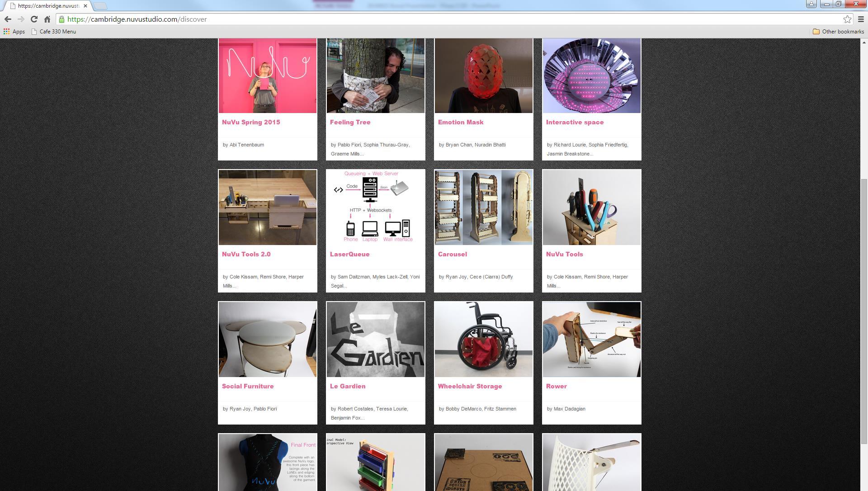Bookmark the page with the star icon
The image size is (868, 491).
point(847,19)
